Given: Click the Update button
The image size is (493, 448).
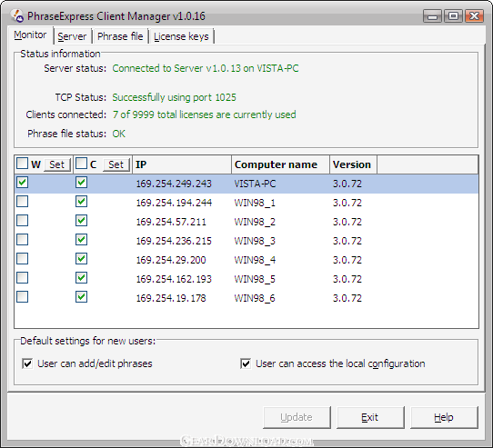Looking at the screenshot, I should pyautogui.click(x=297, y=417).
